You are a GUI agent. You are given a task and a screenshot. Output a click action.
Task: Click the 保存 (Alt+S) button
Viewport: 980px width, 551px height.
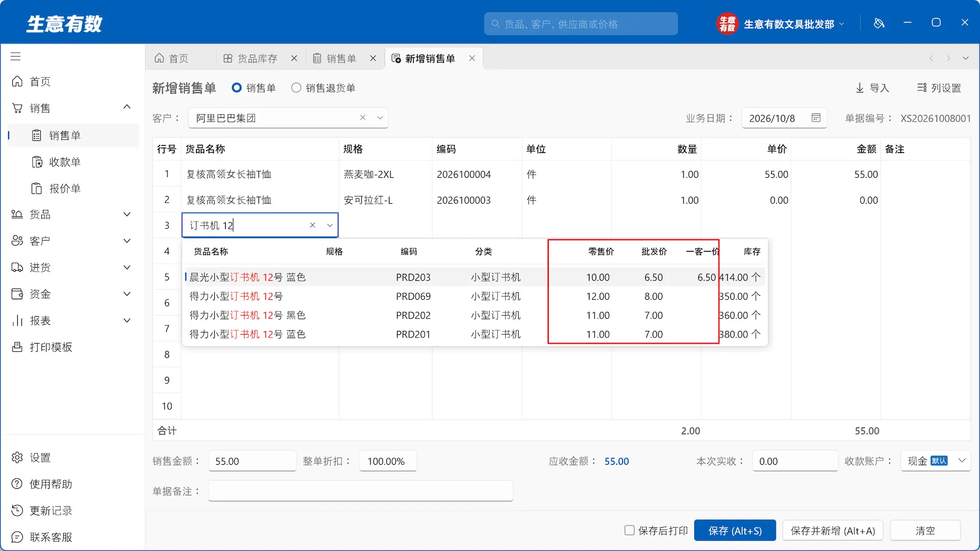(x=735, y=531)
